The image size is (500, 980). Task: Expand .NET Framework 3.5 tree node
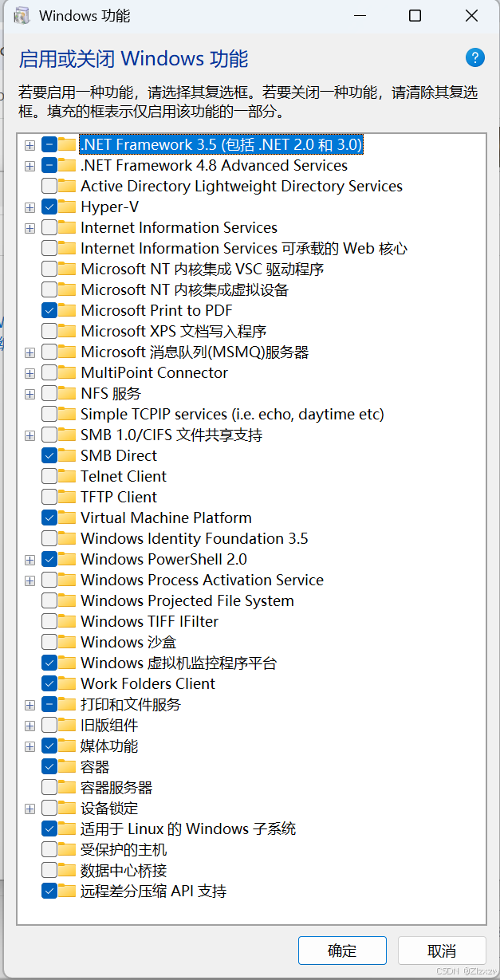(x=30, y=145)
